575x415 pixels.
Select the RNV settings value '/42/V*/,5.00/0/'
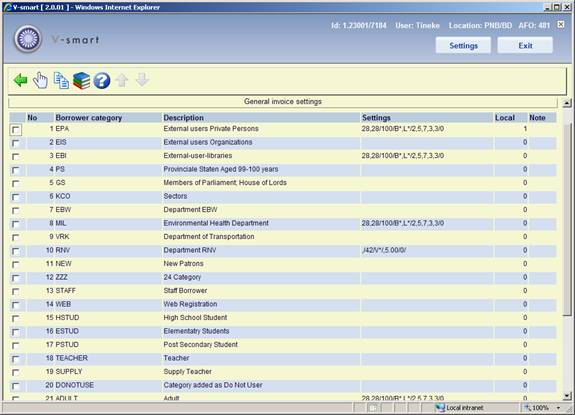coord(384,250)
